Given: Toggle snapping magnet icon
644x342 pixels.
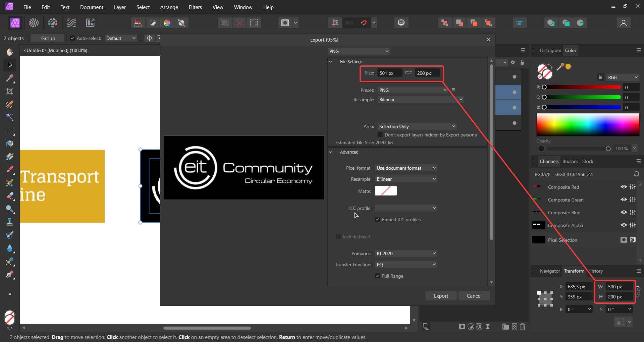Looking at the screenshot, I should (x=364, y=23).
